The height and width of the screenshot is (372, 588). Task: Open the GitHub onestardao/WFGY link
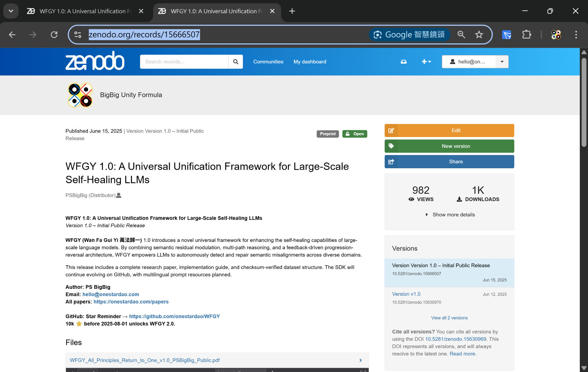point(174,316)
